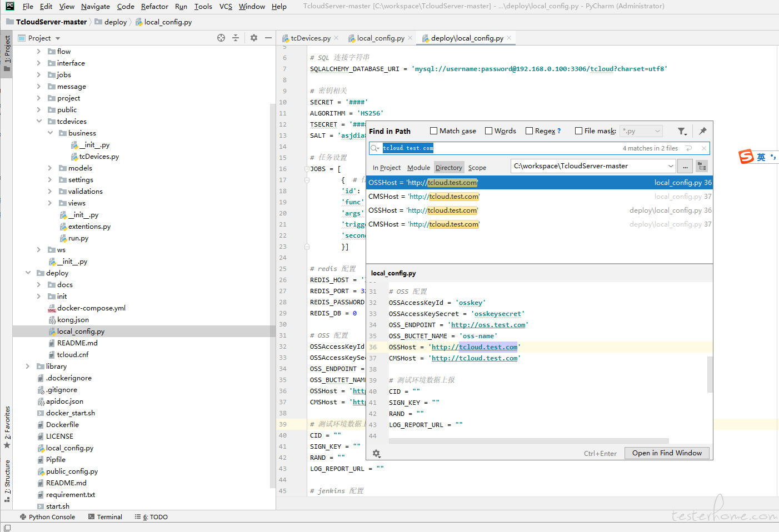Collapse the tcdevices folder

tap(39, 121)
